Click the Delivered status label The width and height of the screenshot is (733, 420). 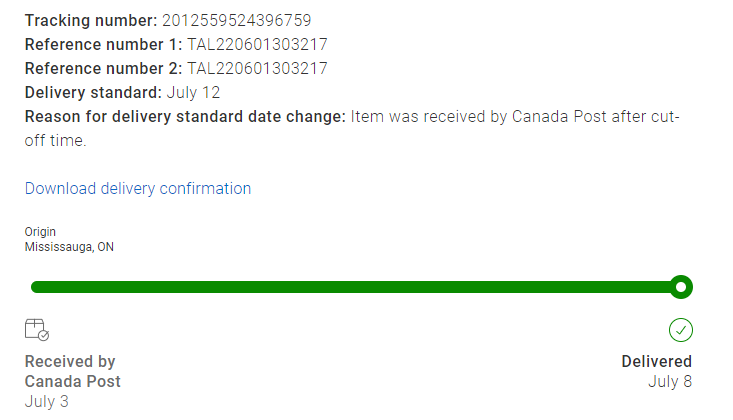656,362
